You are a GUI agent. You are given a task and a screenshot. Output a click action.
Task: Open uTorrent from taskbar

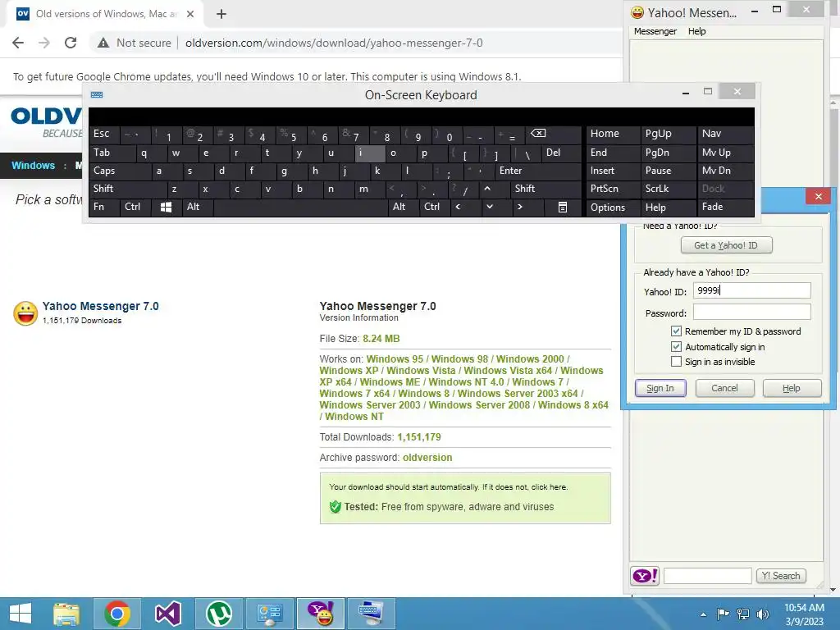click(x=218, y=614)
